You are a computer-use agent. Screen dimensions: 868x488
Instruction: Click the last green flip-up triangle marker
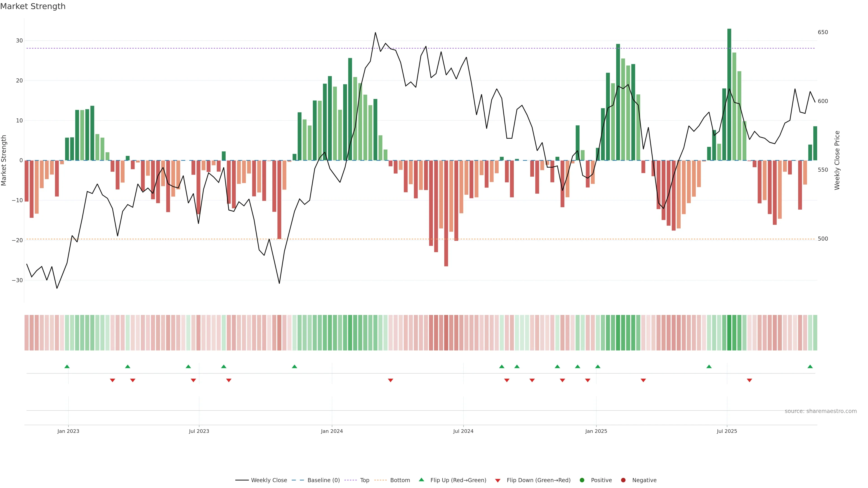(x=810, y=366)
